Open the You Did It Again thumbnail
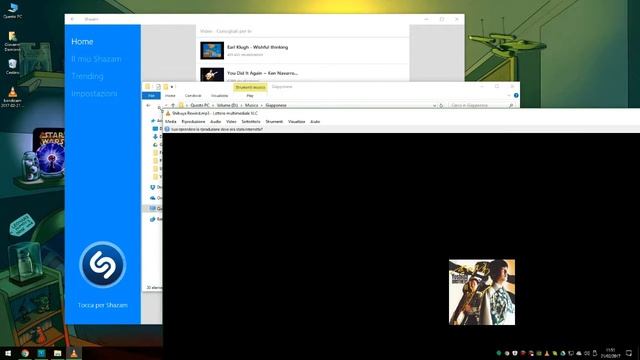 coord(212,74)
